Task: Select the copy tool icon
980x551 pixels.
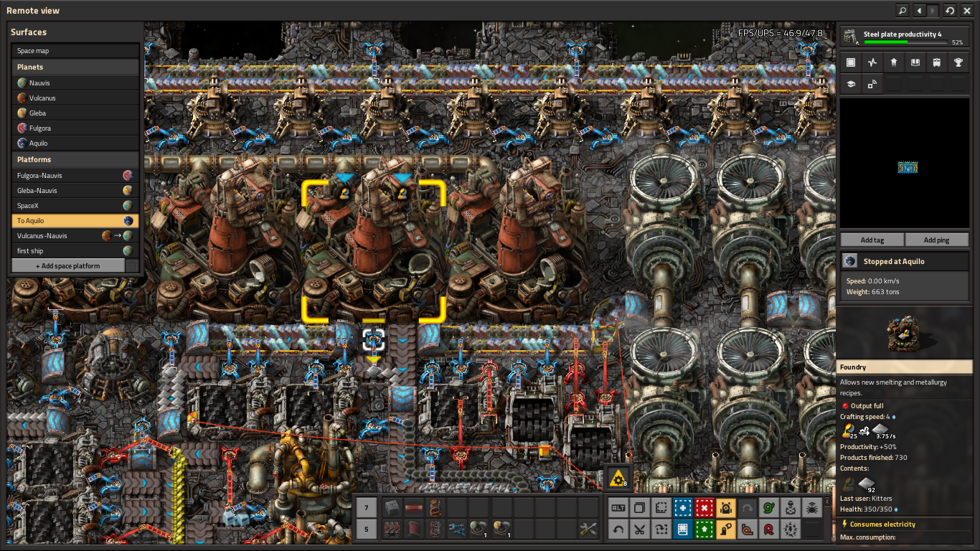Action: point(640,508)
